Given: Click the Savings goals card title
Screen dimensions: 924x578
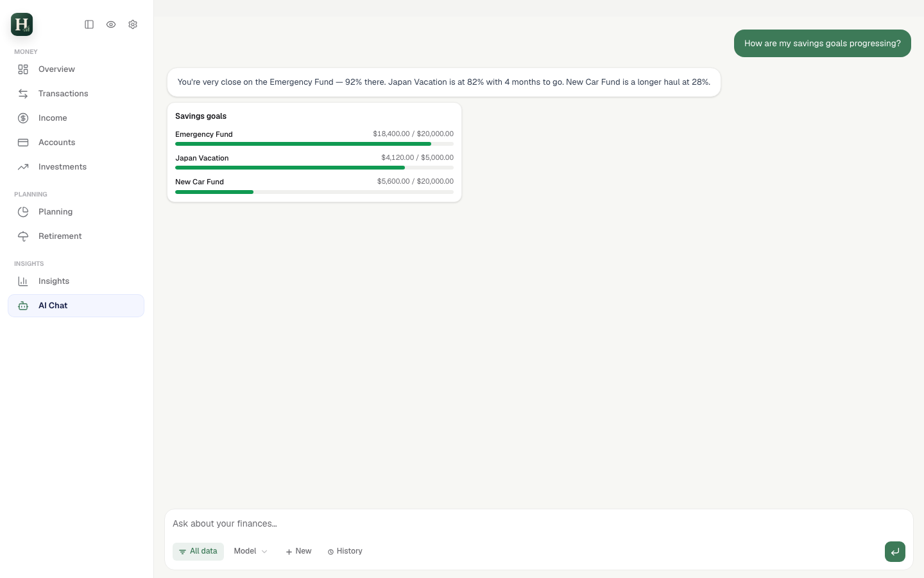Looking at the screenshot, I should point(201,116).
